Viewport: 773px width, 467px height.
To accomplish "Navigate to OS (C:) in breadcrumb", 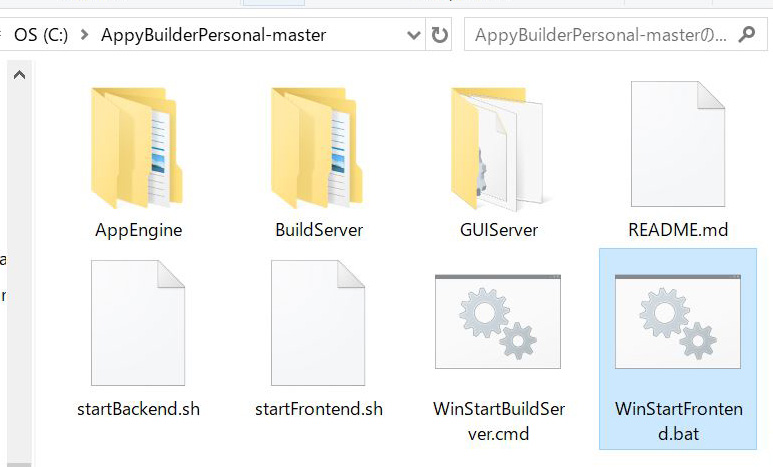I will [x=41, y=35].
